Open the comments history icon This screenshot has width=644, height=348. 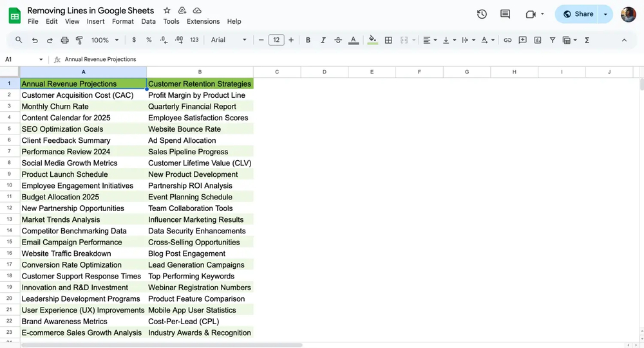pos(505,14)
